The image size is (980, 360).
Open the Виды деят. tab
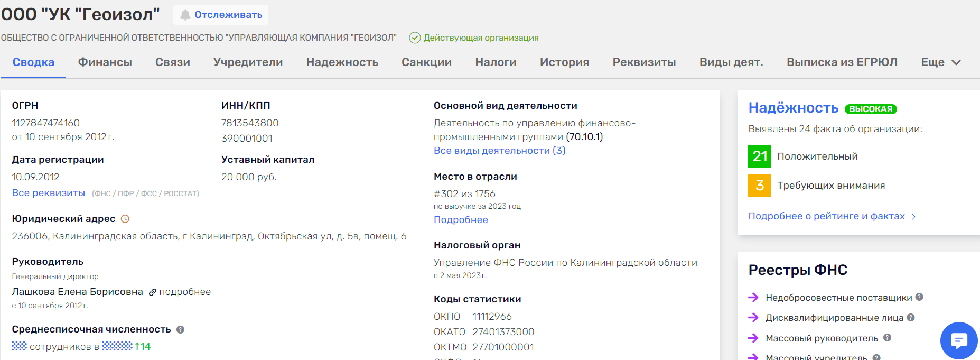731,62
